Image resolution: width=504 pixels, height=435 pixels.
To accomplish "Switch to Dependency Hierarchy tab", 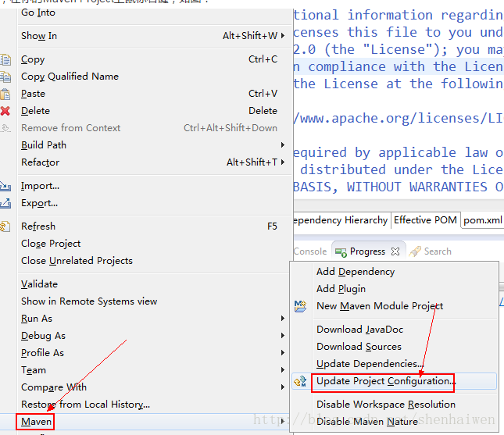I will point(342,220).
